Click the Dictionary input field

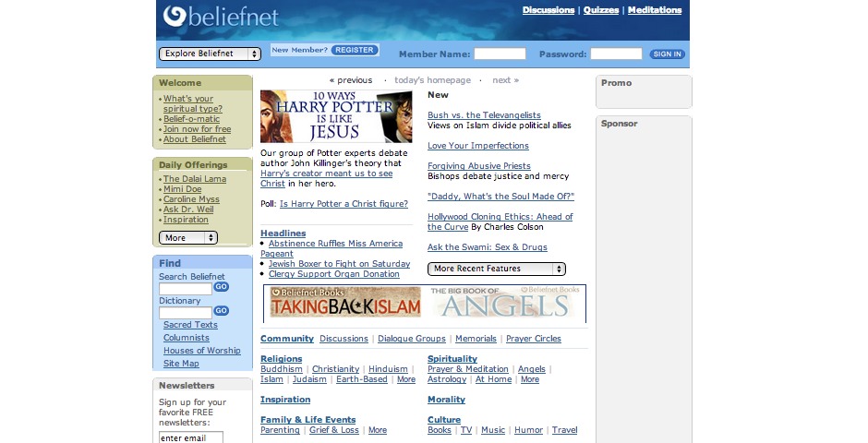(x=186, y=313)
